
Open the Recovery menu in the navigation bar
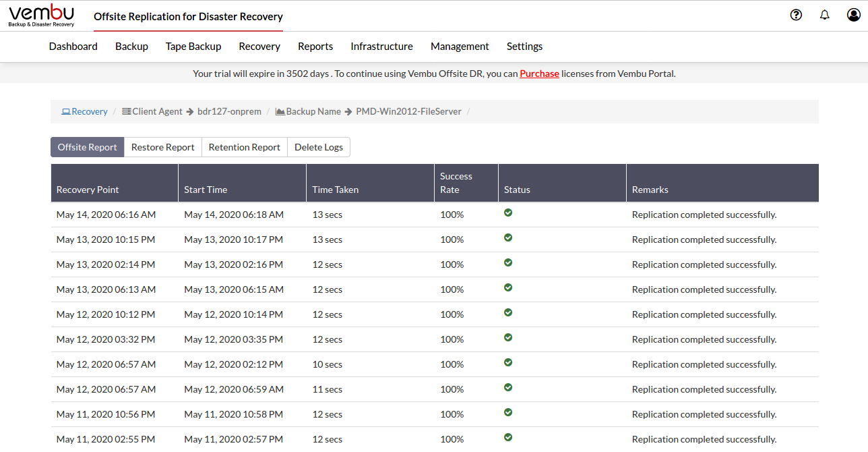pos(259,47)
